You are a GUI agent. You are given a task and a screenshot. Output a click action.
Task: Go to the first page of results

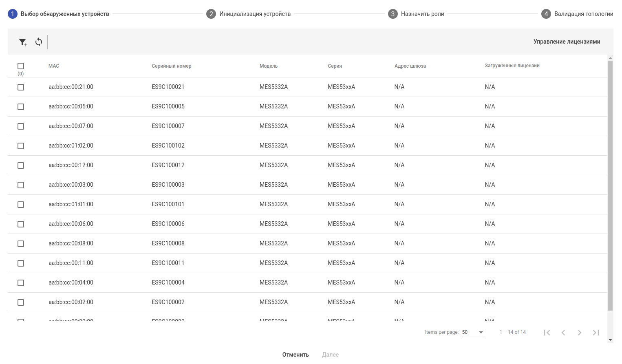[x=547, y=333]
